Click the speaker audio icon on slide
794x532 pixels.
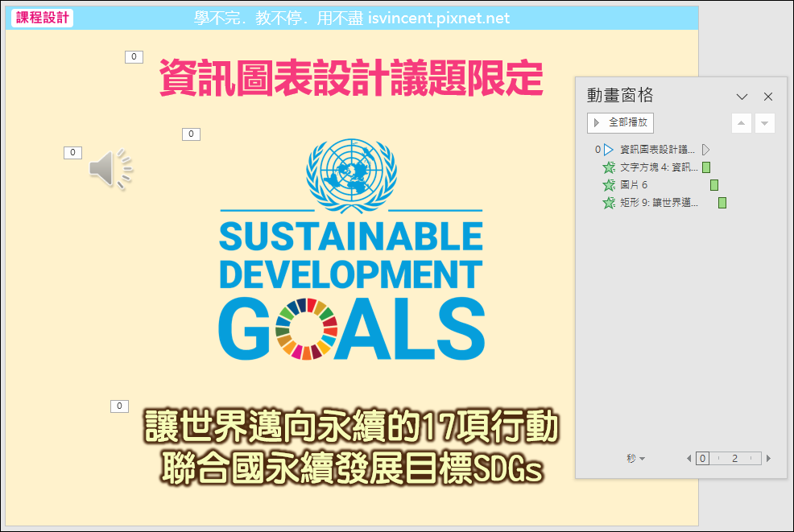pyautogui.click(x=111, y=169)
